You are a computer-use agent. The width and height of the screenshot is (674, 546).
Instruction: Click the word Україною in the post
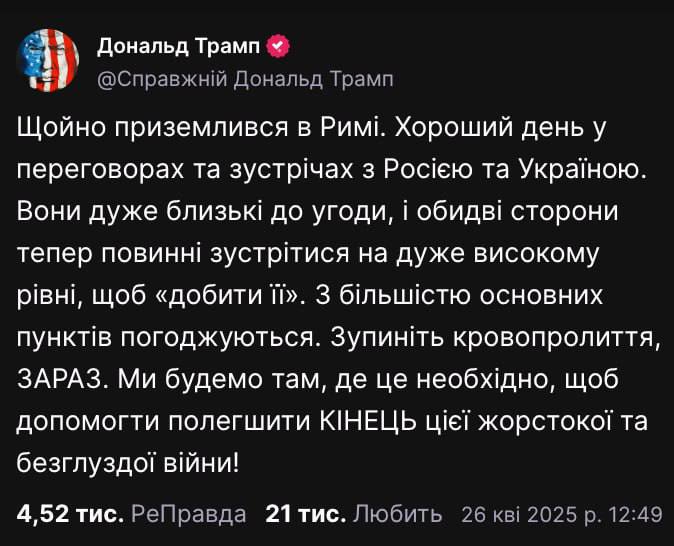(584, 169)
